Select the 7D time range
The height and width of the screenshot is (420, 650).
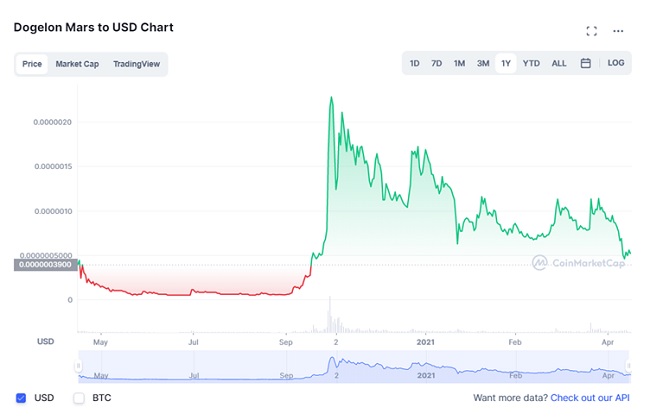436,63
